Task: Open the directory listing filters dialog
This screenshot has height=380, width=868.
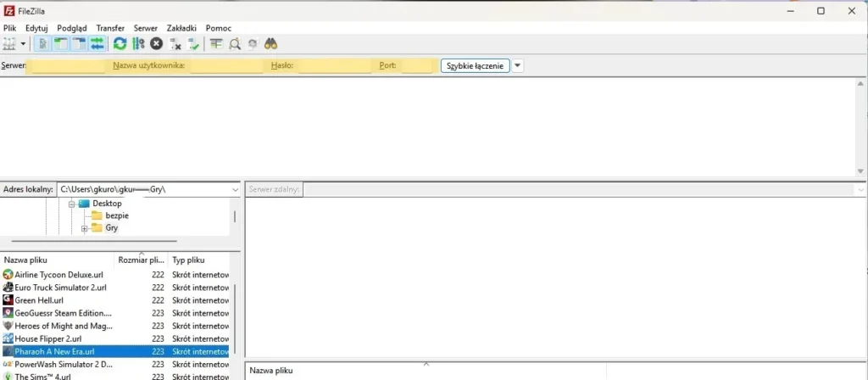Action: [216, 44]
